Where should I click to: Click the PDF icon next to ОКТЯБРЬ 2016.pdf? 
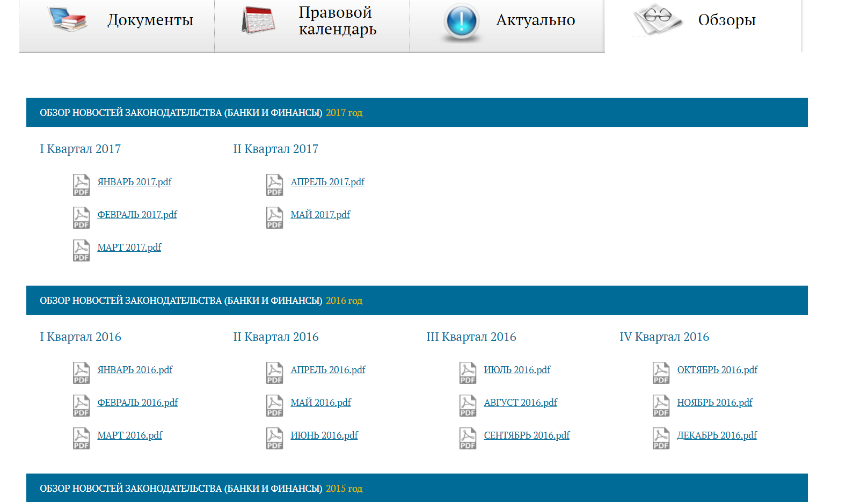[x=661, y=373]
